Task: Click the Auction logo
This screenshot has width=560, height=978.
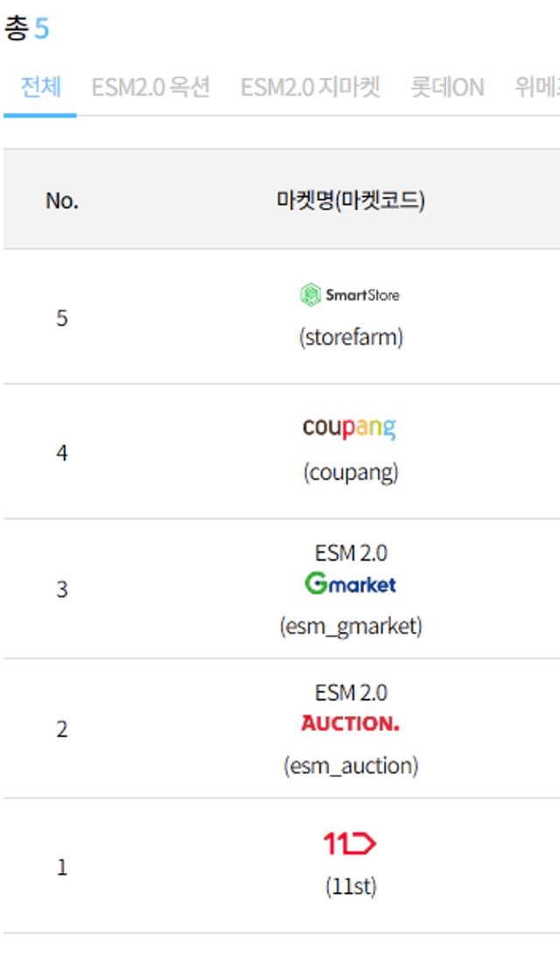Action: coord(350,723)
